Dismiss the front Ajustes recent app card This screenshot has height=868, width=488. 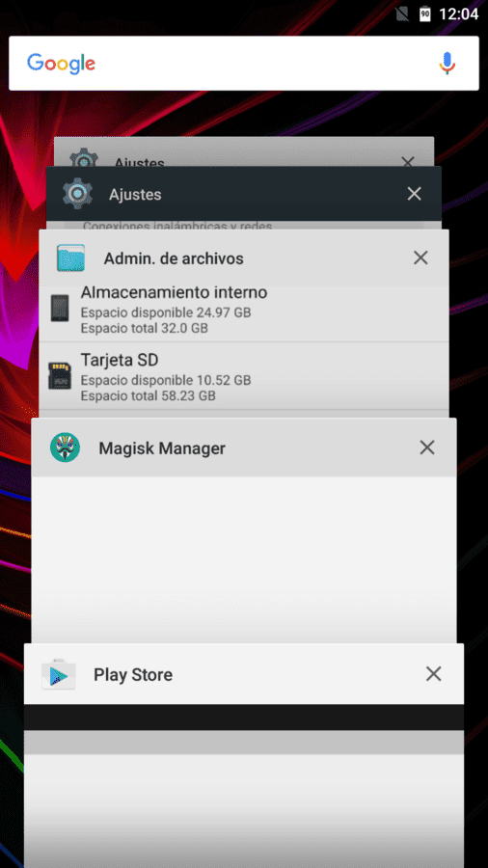point(415,194)
